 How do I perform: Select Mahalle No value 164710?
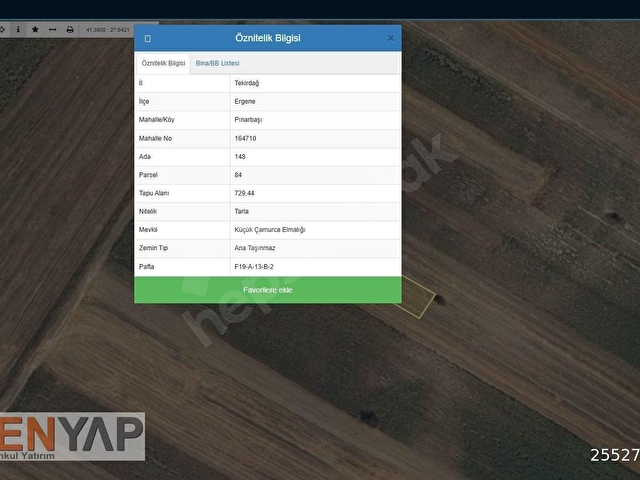(x=245, y=138)
